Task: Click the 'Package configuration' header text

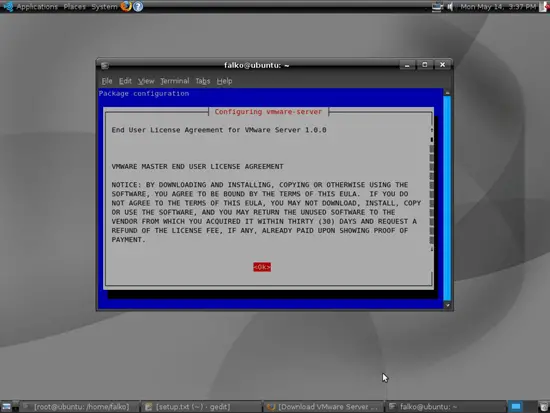Action: (x=144, y=93)
